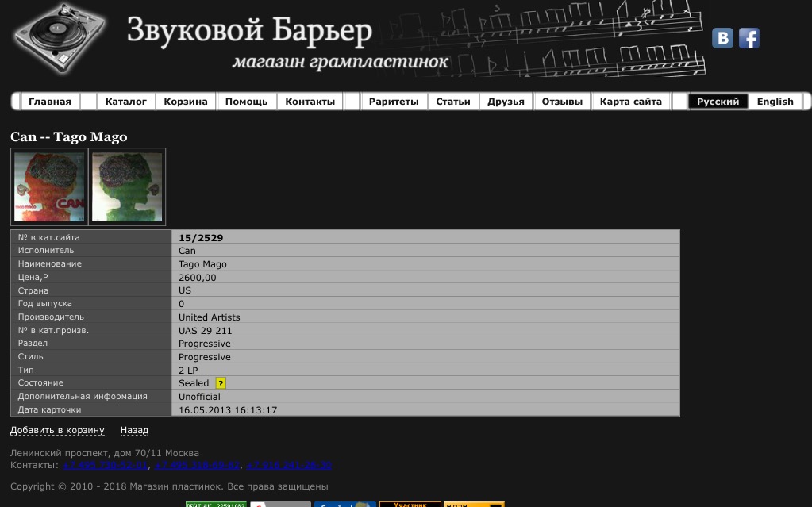This screenshot has height=507, width=812.
Task: Click the turntable logo image
Action: click(x=60, y=38)
